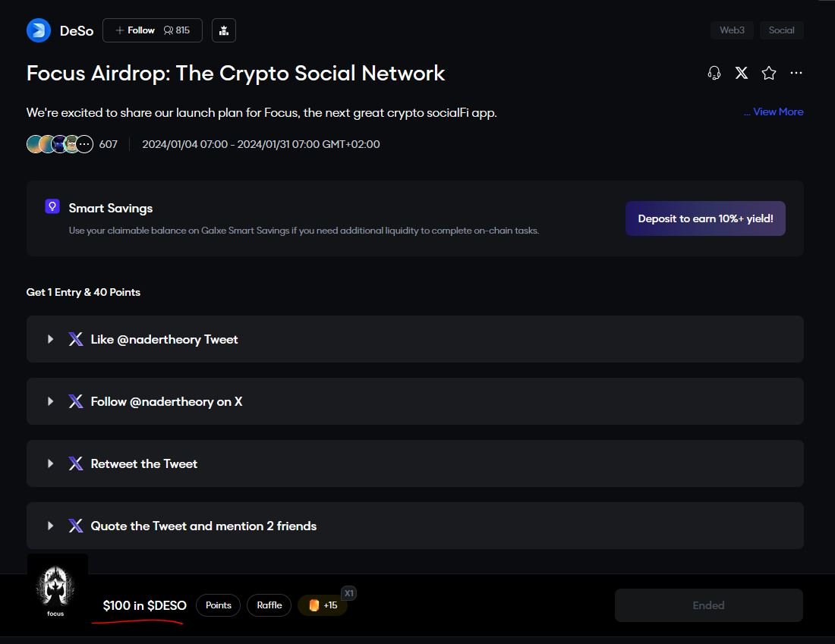Viewport: 835px width, 644px height.
Task: Click Deposit to earn 10%+ yield button
Action: (x=705, y=218)
